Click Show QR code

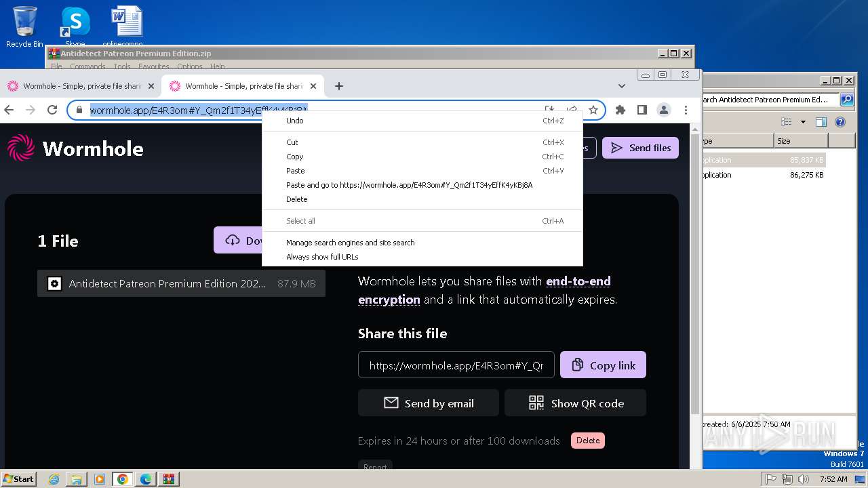(x=575, y=403)
